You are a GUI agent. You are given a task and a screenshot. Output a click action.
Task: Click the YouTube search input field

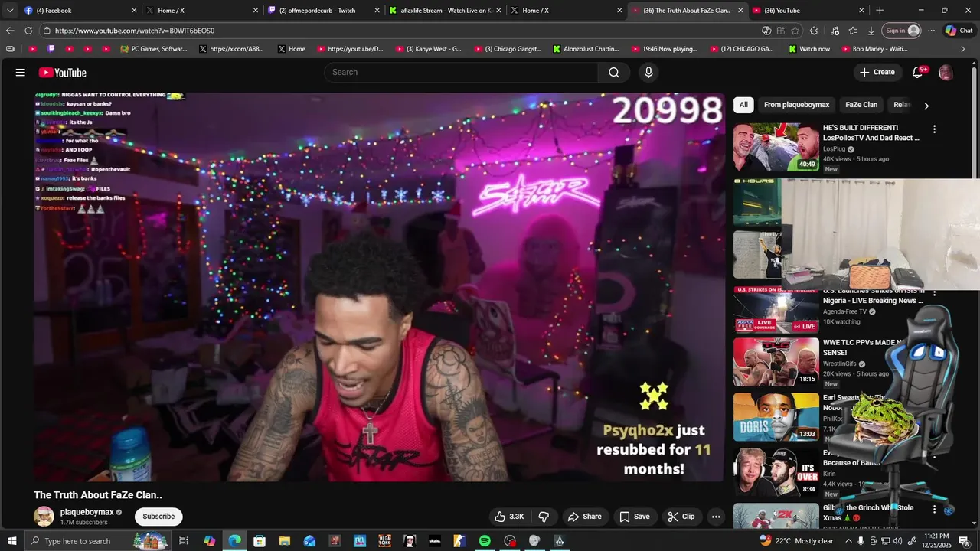[x=461, y=73]
